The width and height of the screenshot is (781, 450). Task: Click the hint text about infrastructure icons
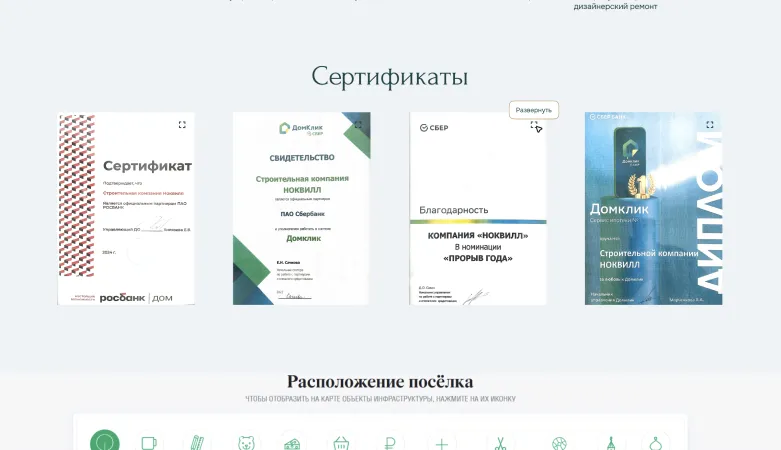coord(380,399)
